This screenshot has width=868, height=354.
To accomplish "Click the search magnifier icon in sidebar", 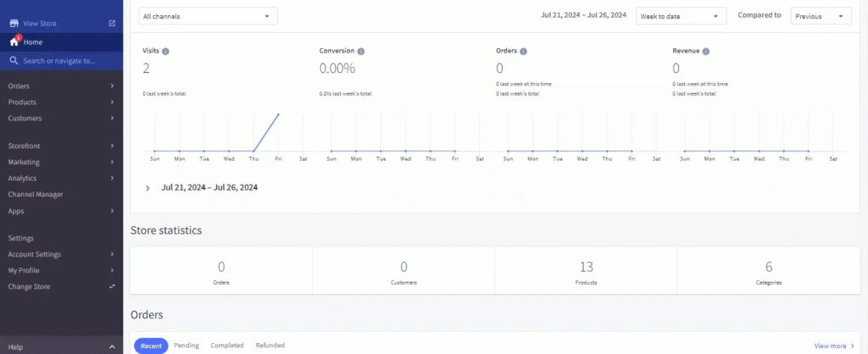I will click(x=14, y=61).
